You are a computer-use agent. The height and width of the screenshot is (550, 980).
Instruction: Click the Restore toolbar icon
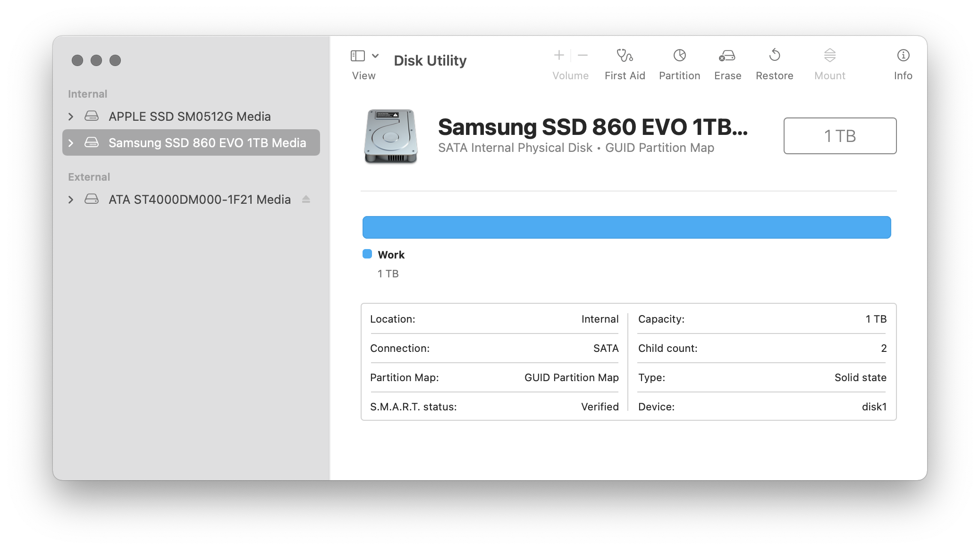[774, 56]
